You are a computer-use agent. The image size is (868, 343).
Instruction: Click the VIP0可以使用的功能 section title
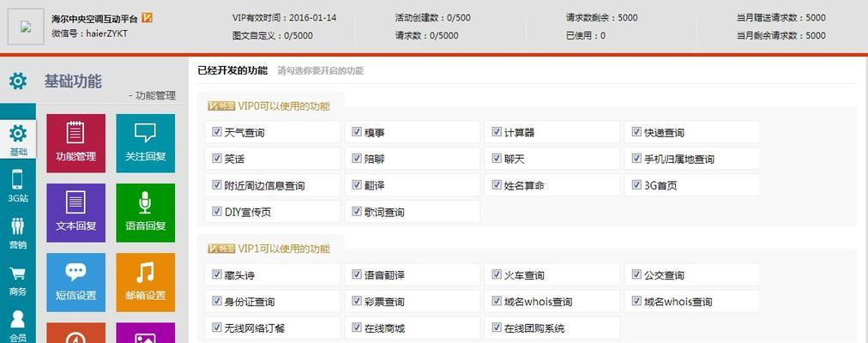284,106
